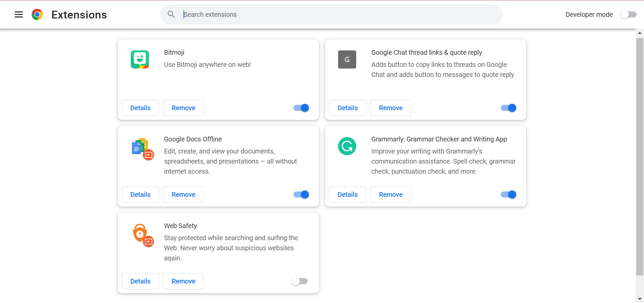This screenshot has width=644, height=303.
Task: Remove the Web Safety extension
Action: (183, 281)
